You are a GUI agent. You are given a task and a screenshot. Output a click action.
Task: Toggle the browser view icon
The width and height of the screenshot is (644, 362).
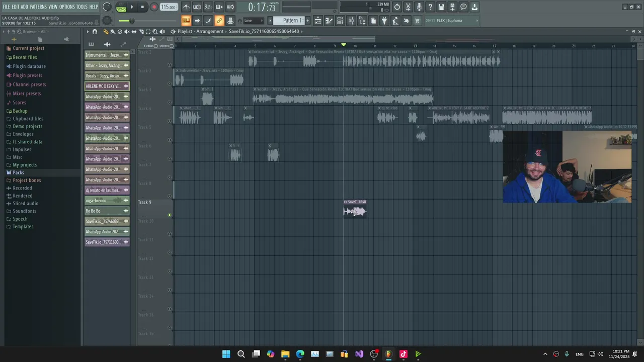point(362,21)
